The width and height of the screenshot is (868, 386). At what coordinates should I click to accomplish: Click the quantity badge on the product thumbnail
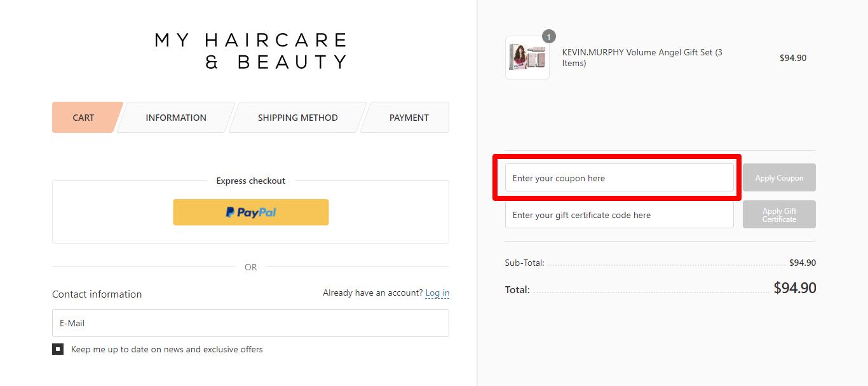pyautogui.click(x=548, y=36)
